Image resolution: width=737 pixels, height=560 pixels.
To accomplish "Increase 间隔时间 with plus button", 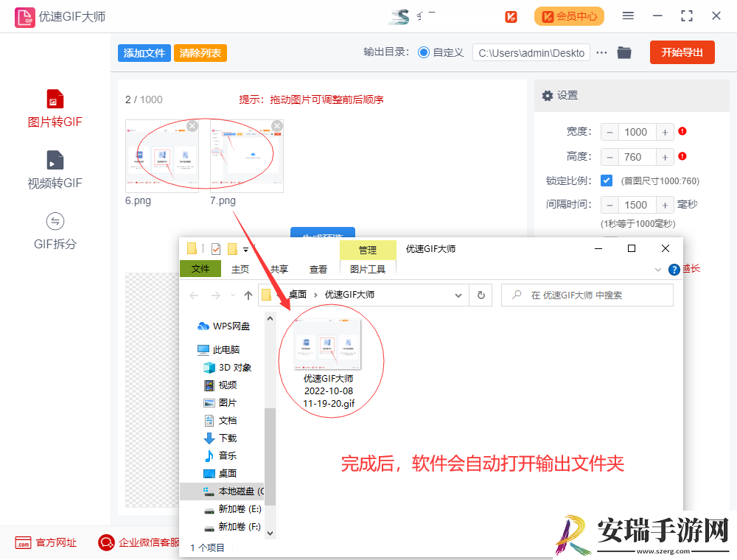I will 665,206.
